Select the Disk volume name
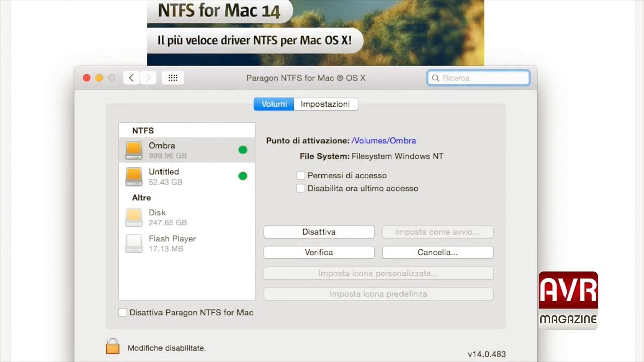 (157, 212)
